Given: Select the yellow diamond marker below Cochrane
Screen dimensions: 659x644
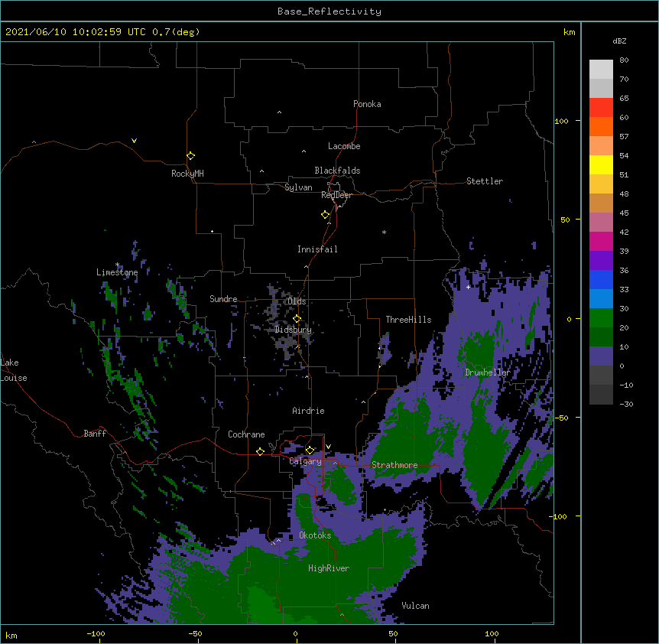Looking at the screenshot, I should (x=260, y=451).
